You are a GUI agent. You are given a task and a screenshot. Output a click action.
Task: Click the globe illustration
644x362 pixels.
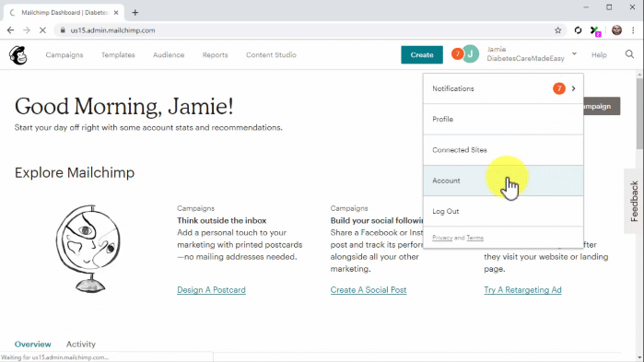88,249
